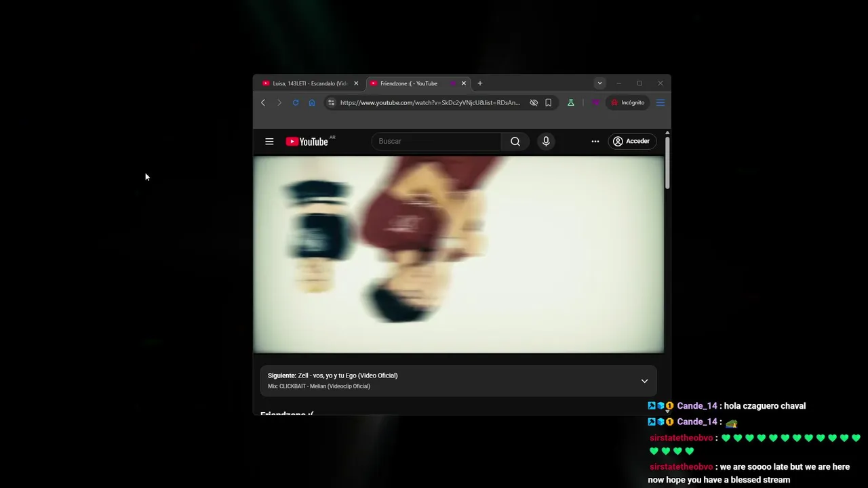Bookmark this page with the bookmark icon
868x488 pixels.
tap(549, 102)
